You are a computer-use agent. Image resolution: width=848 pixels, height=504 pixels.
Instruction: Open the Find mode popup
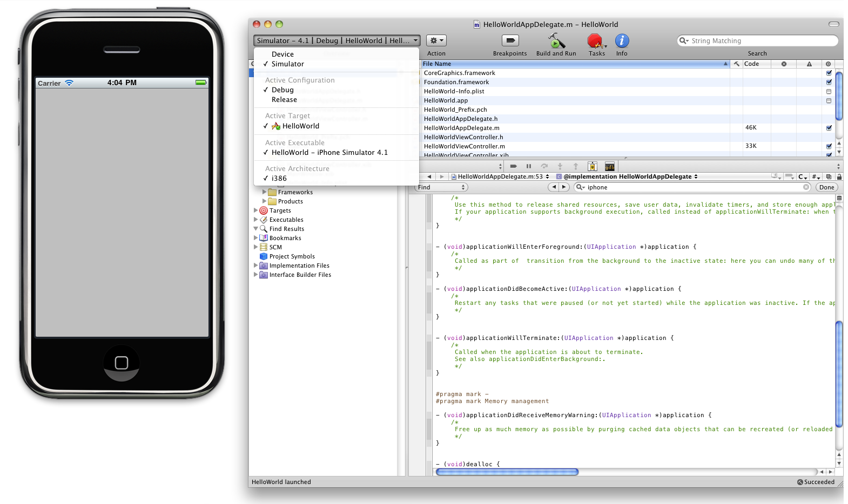[x=441, y=187]
